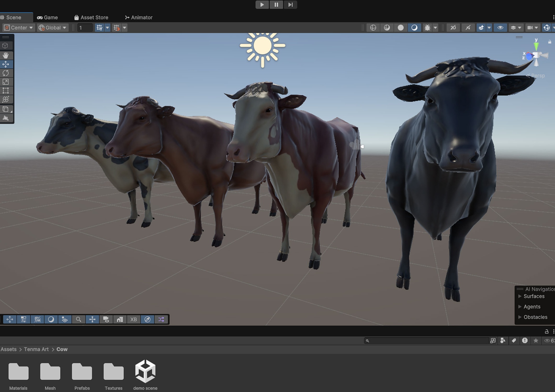Click the XB overlay button
This screenshot has width=555, height=392.
point(134,319)
